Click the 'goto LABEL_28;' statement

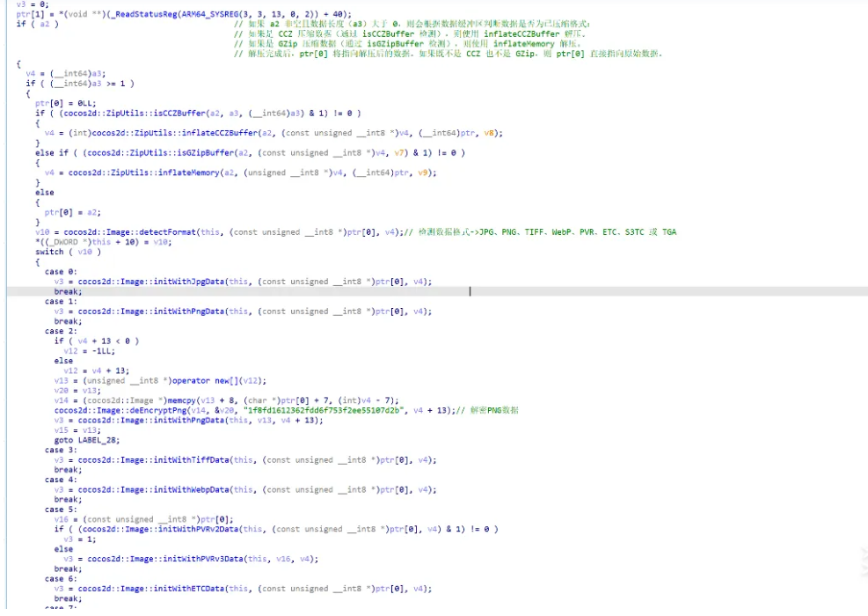coord(87,442)
